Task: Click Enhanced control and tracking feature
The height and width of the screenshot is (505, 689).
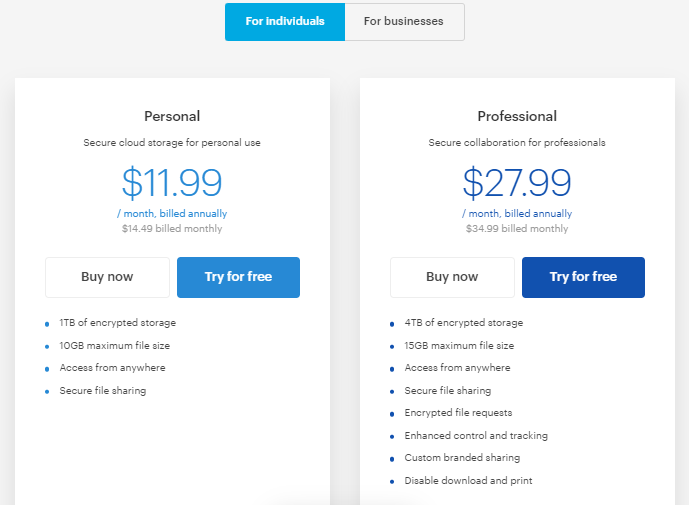Action: (476, 436)
